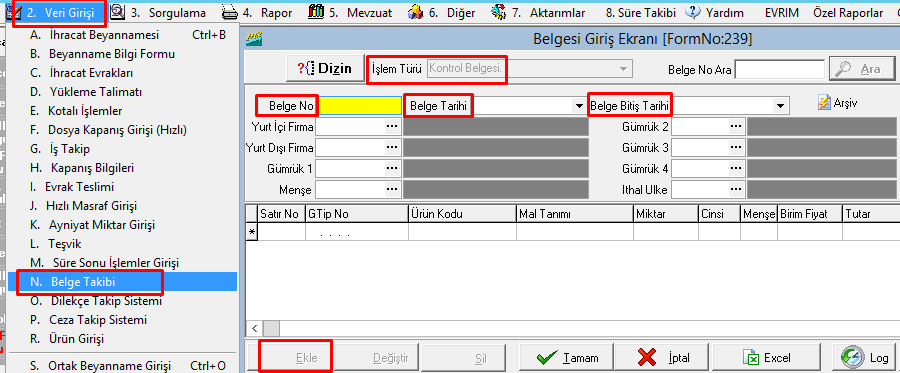Open the İşlem Türü combo box
The height and width of the screenshot is (373, 900).
coord(530,69)
